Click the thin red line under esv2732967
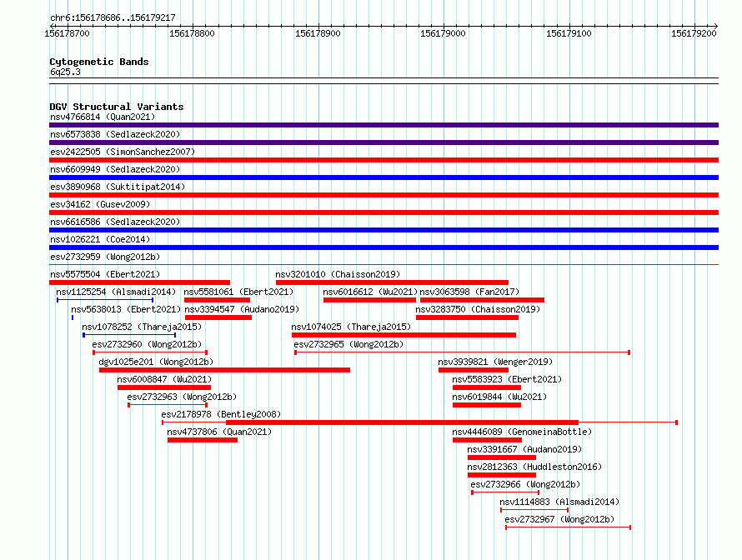Screen dimensions: 742x560 [x=568, y=527]
